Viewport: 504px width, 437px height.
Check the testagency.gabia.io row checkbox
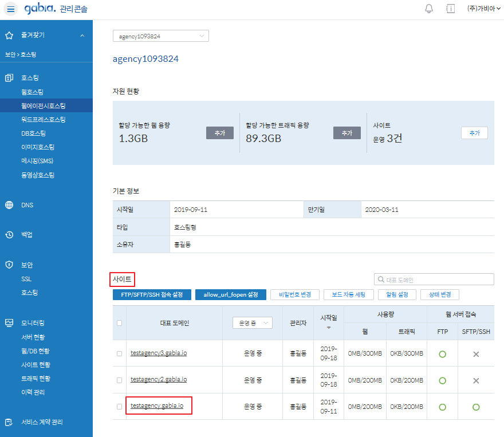(x=119, y=407)
